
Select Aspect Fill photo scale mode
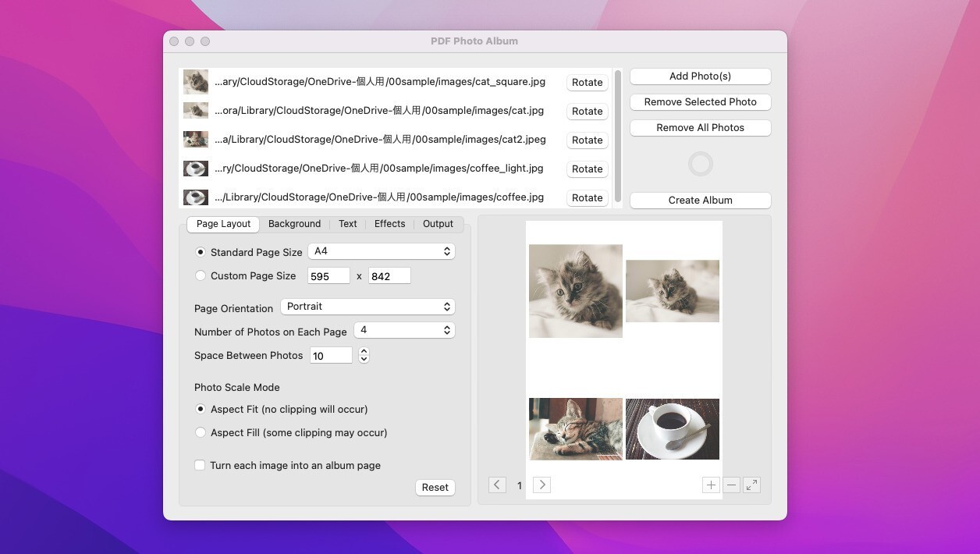point(201,432)
